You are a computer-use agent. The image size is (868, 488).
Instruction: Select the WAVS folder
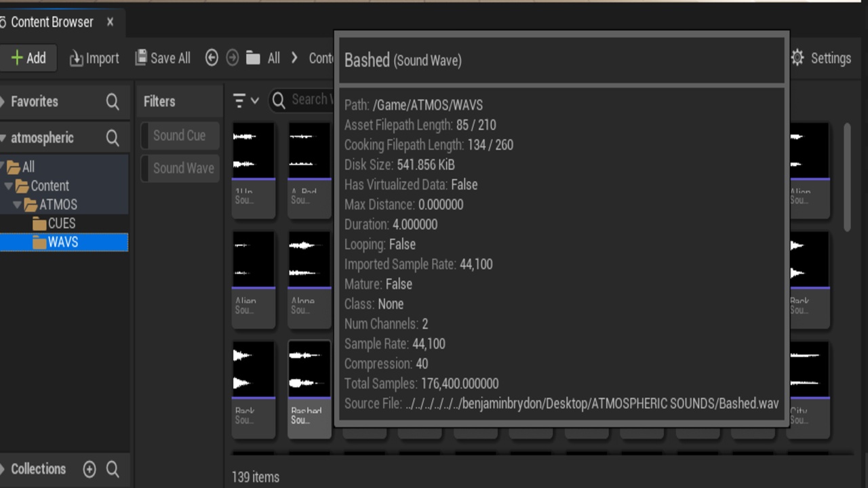(x=64, y=242)
